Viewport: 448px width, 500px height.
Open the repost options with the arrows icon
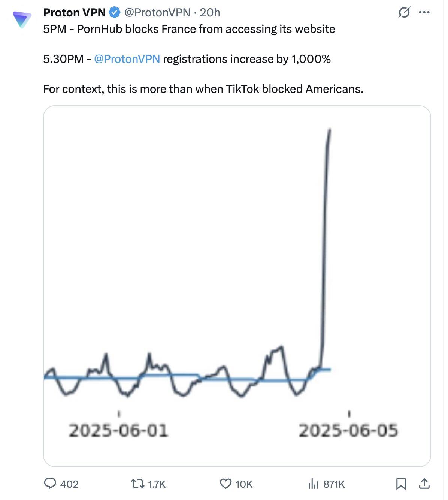pos(137,484)
